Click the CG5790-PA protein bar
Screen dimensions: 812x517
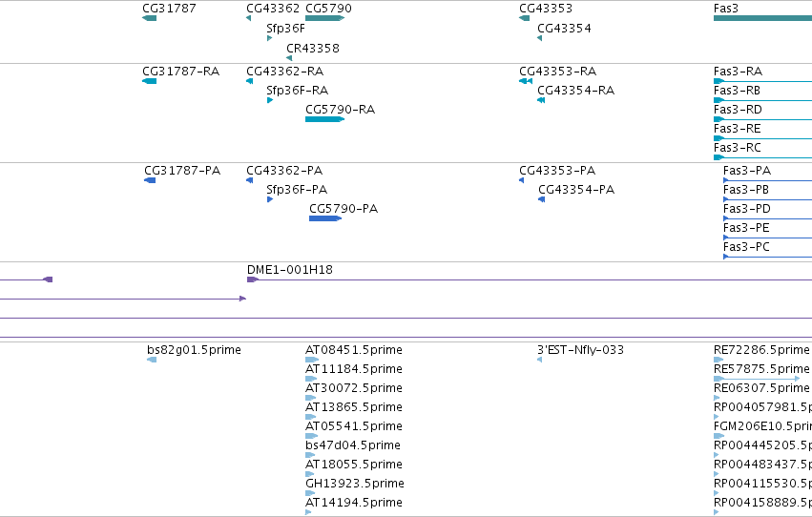tap(325, 218)
